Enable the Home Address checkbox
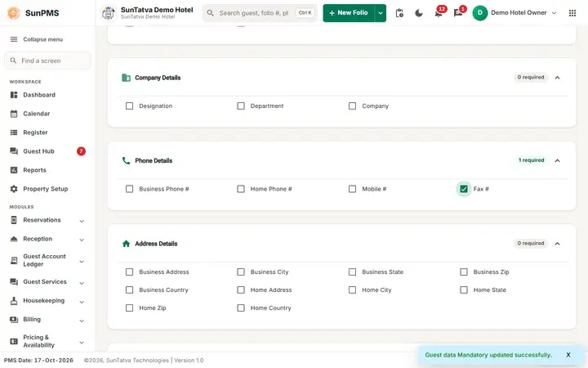Screen dimensions: 588x368 pos(241,289)
